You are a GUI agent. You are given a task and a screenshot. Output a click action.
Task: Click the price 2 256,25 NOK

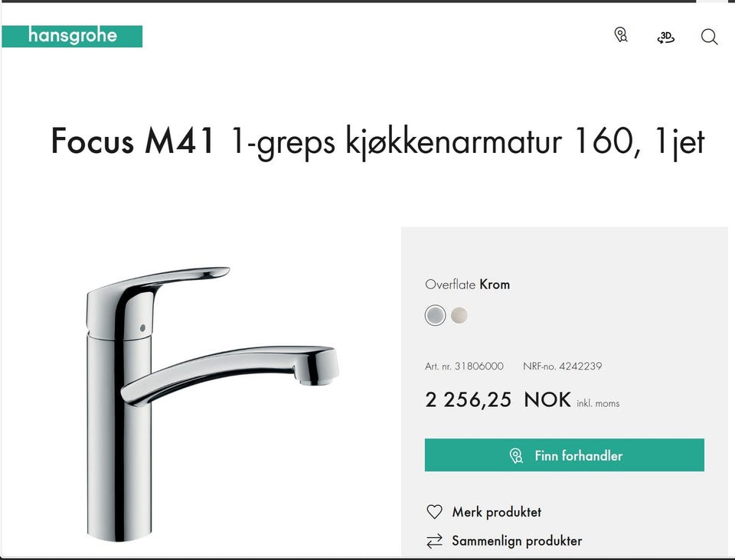tap(498, 400)
